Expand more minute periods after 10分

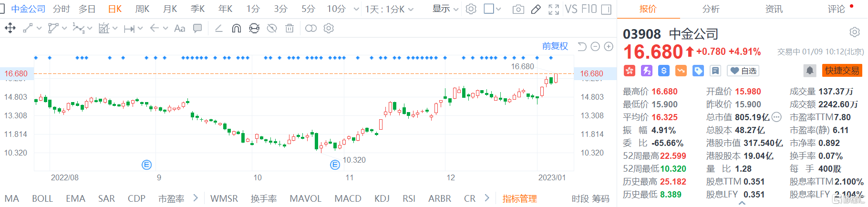pos(356,9)
